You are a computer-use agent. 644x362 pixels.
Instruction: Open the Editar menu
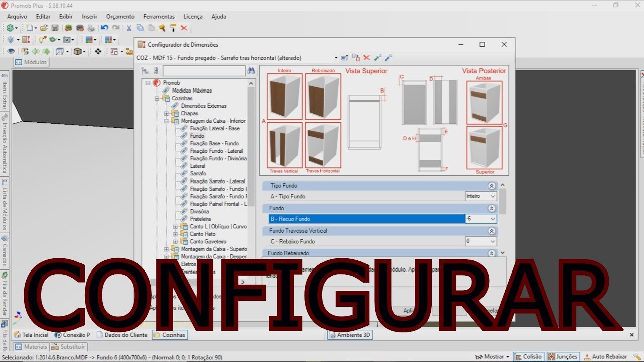coord(43,16)
